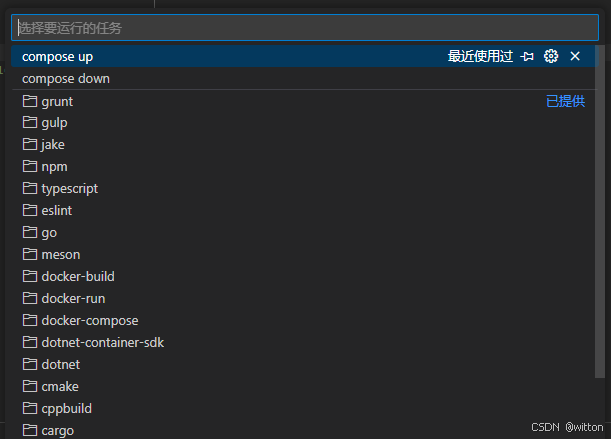This screenshot has height=439, width=611.
Task: Open the meson tasks entry
Action: 61,255
